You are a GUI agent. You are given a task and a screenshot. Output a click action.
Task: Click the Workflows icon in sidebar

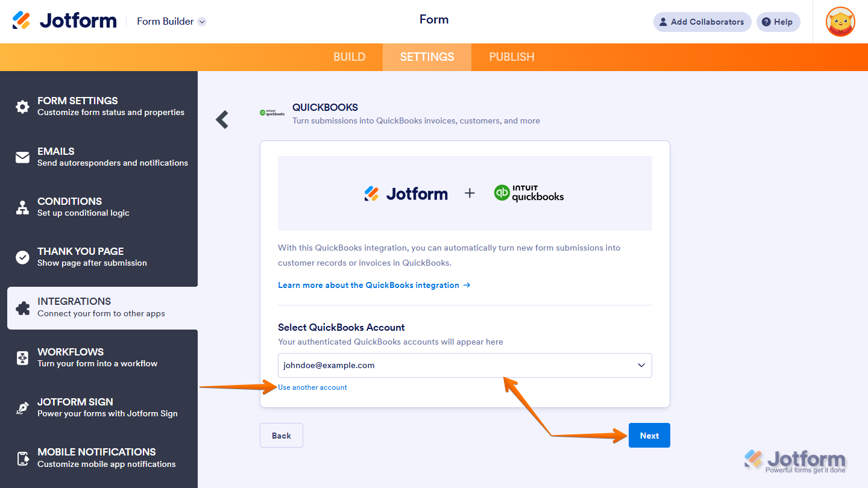[x=22, y=358]
